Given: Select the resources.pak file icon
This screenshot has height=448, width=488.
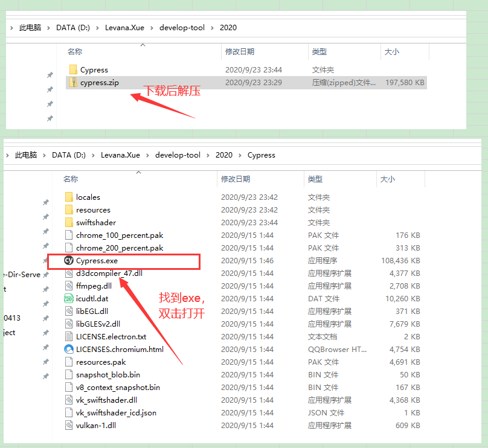Looking at the screenshot, I should click(x=69, y=362).
